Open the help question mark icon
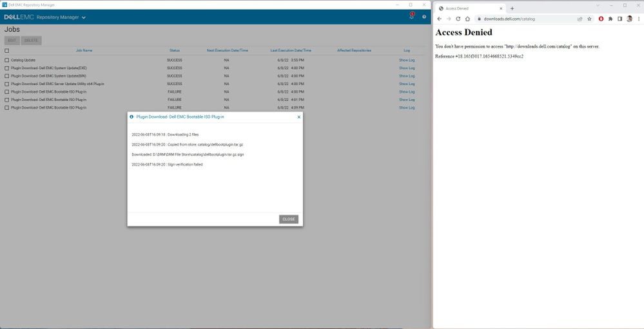The image size is (644, 329). click(x=424, y=17)
